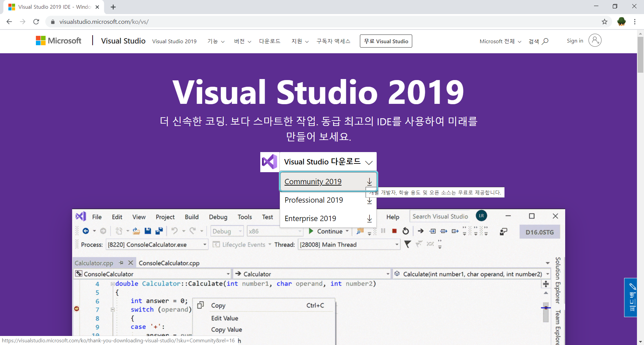Click the Open file folder icon

coord(136,231)
